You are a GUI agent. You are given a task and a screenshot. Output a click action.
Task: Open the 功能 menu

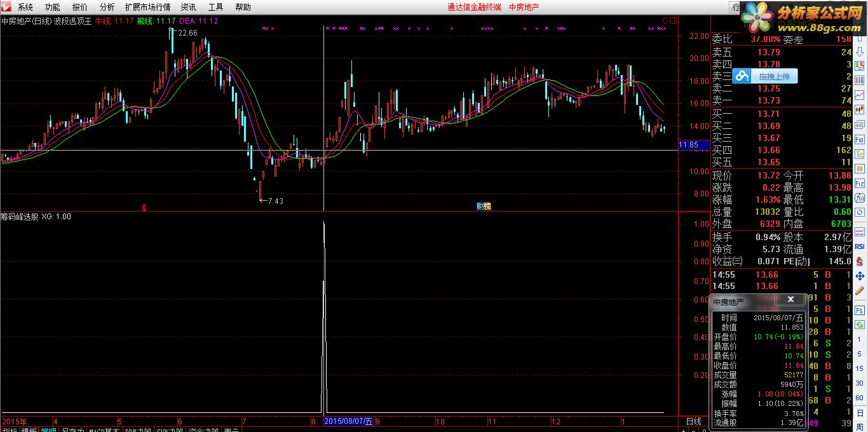pyautogui.click(x=52, y=7)
